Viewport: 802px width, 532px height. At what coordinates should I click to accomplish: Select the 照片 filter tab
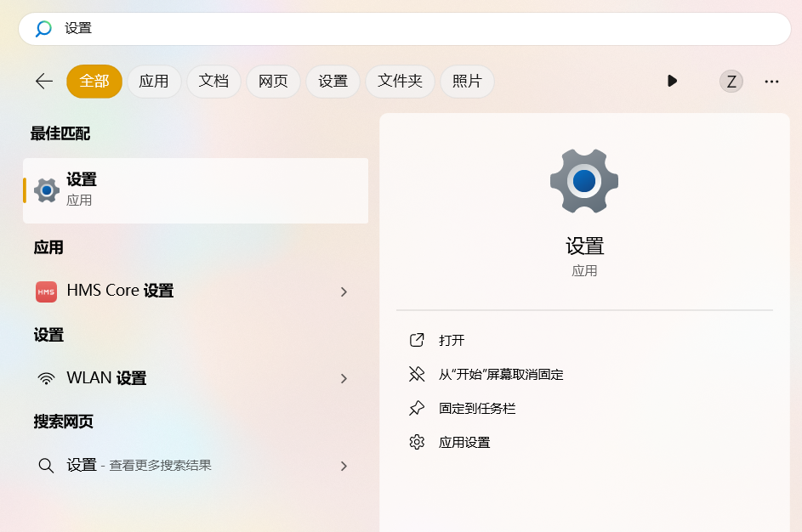467,81
